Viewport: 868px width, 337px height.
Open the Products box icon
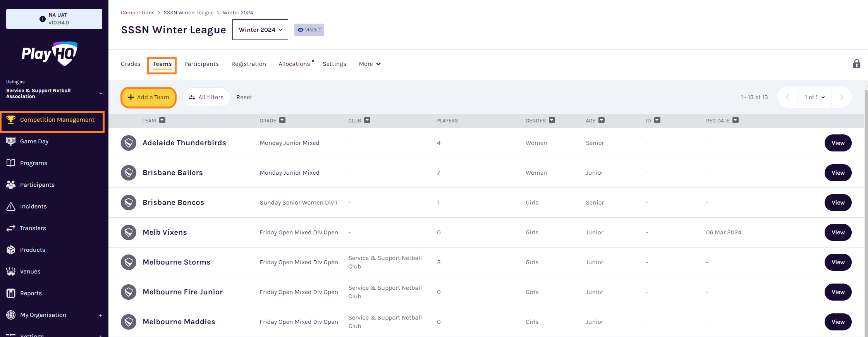coord(11,250)
